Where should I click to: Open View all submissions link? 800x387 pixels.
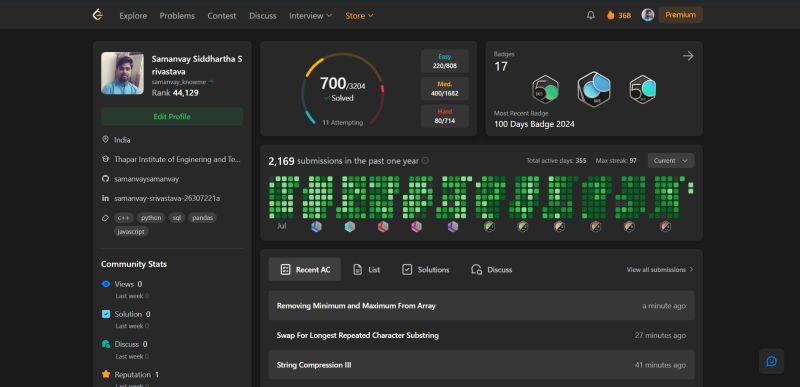point(660,270)
